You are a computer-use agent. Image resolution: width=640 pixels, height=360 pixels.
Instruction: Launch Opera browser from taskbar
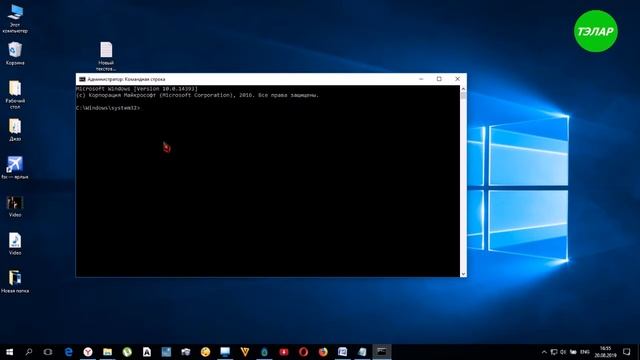point(303,352)
